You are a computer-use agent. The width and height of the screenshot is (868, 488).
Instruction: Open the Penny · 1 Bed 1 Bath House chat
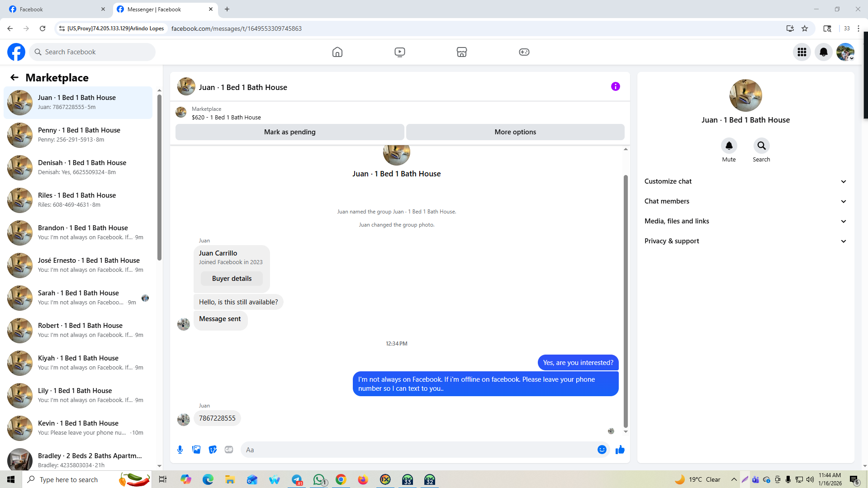78,135
